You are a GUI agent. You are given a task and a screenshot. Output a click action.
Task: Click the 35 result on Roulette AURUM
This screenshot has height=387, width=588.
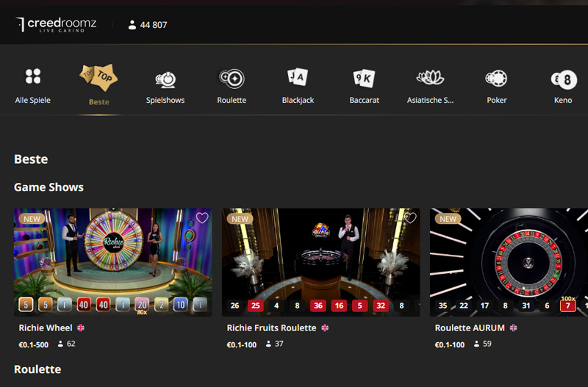tap(443, 305)
